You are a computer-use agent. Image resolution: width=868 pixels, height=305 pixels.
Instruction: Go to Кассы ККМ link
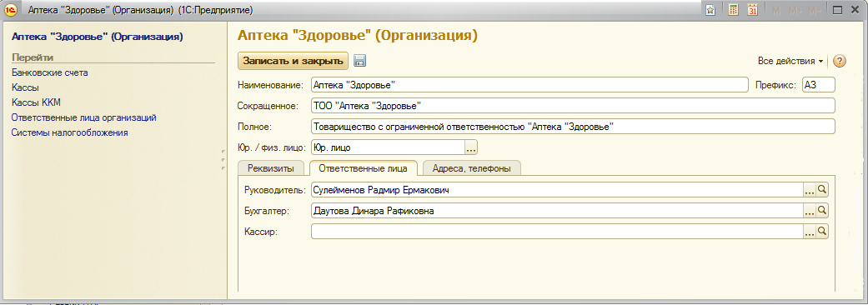36,102
